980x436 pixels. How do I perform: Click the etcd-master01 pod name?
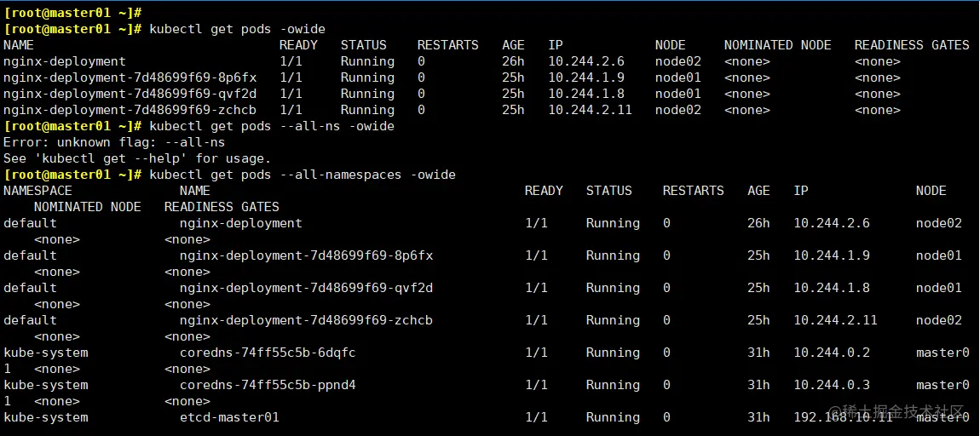coord(229,417)
